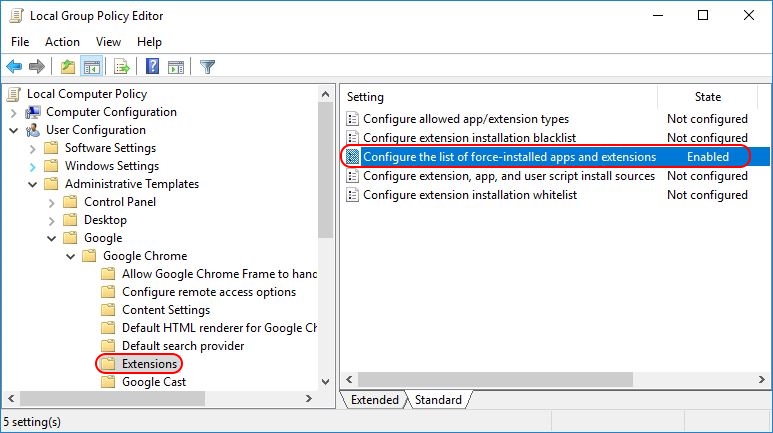773x433 pixels.
Task: Click the Back arrow toolbar icon
Action: pos(14,66)
